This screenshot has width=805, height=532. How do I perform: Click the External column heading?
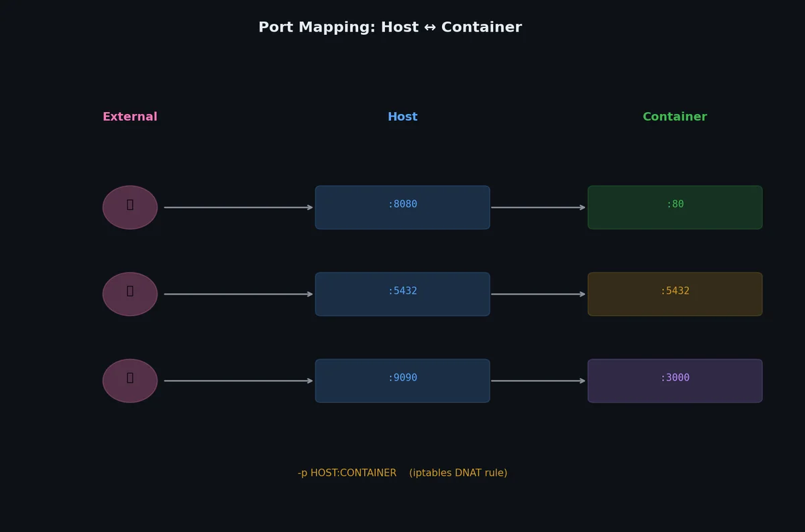[x=130, y=117]
